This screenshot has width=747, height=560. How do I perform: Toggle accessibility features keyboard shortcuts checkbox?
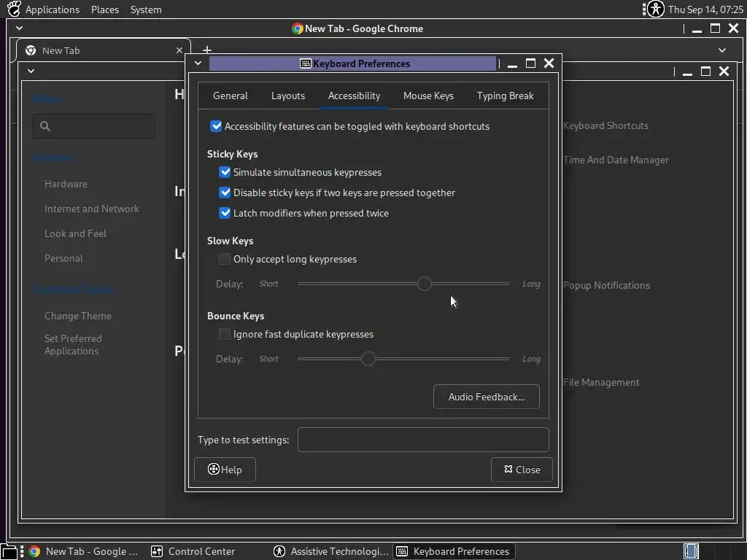[216, 126]
